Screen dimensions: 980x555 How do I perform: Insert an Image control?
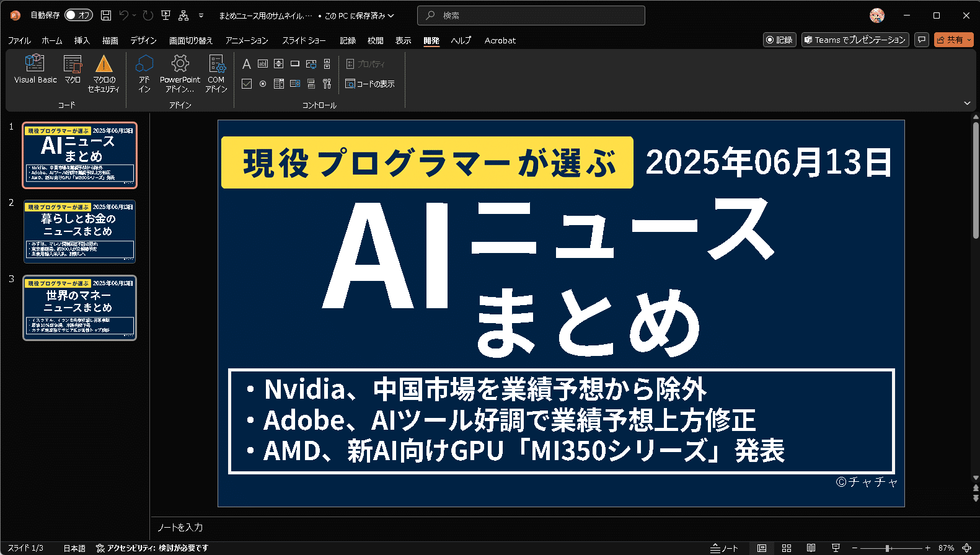311,64
